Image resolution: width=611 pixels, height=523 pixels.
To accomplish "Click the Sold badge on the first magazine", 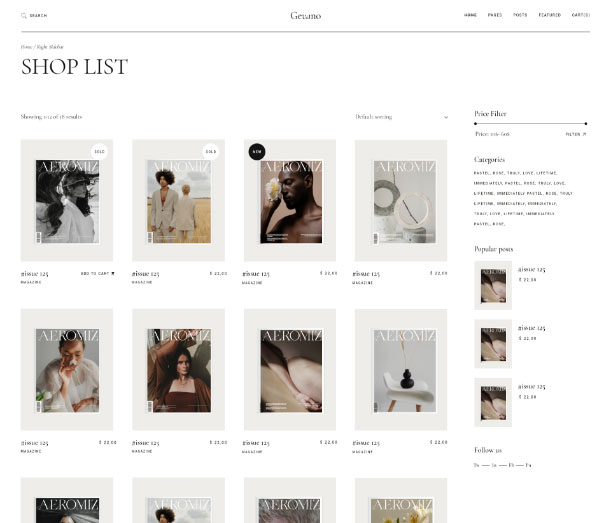I will click(99, 152).
